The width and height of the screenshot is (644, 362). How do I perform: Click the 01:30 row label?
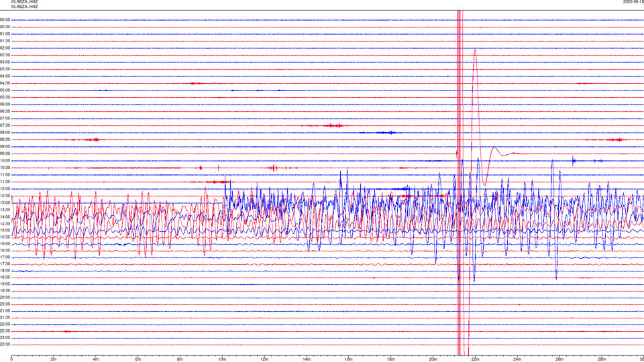pos(5,41)
